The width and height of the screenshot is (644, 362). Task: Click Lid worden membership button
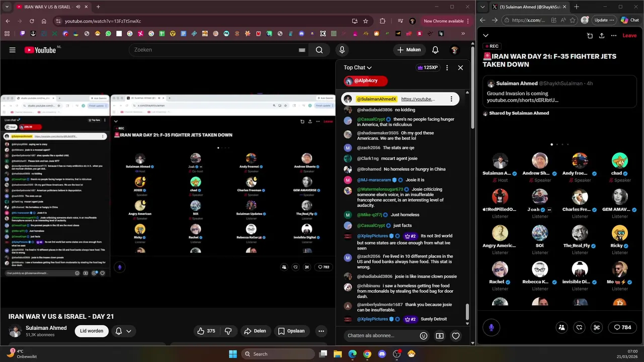point(92,331)
